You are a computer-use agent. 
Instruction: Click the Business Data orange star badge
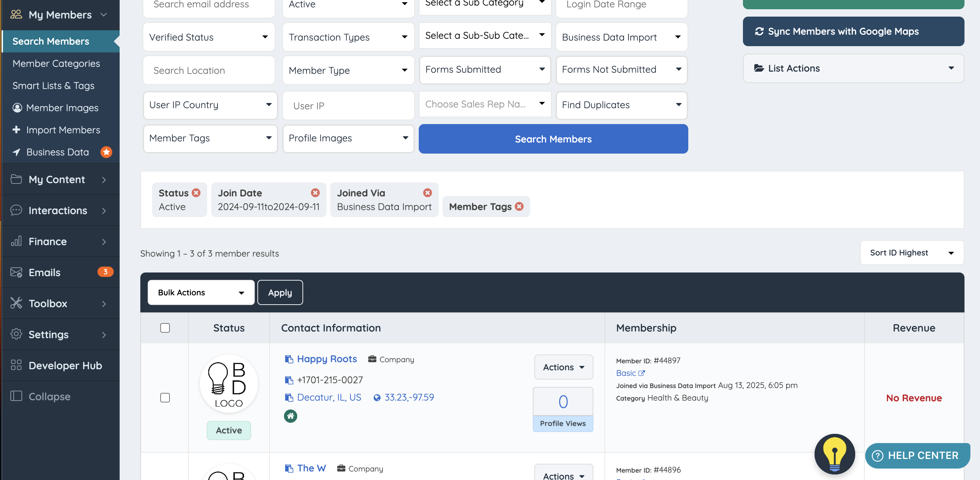[x=106, y=152]
